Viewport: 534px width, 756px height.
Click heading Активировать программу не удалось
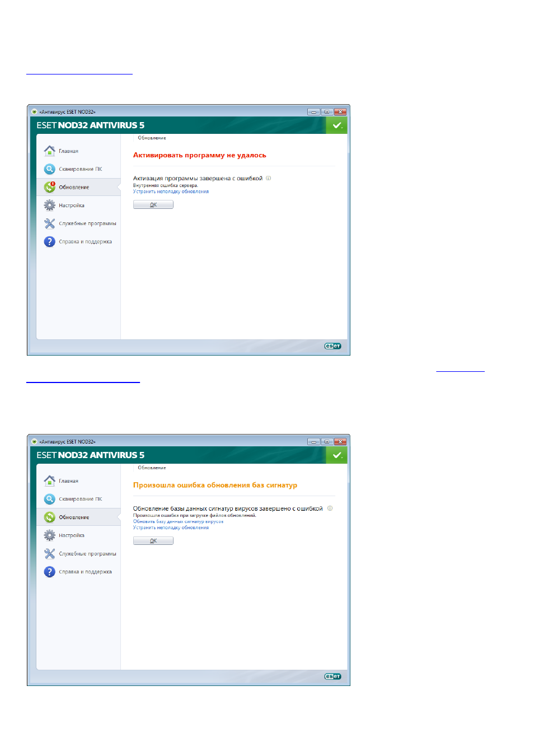pyautogui.click(x=199, y=155)
